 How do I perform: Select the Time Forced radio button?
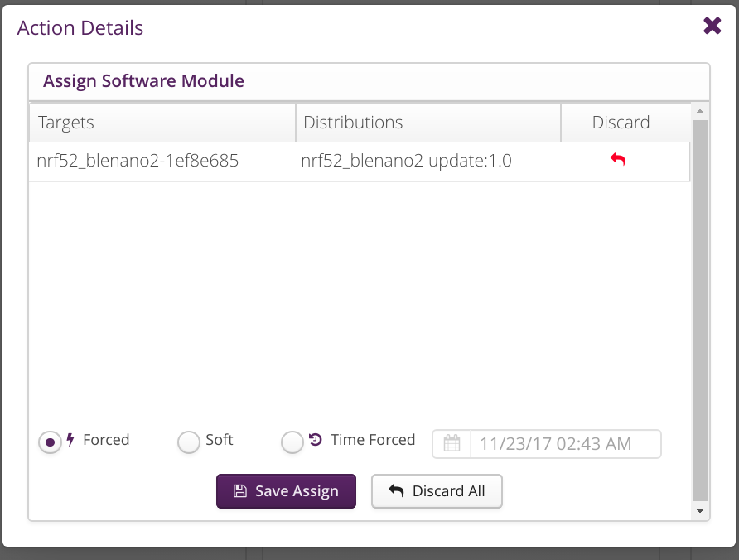point(292,442)
